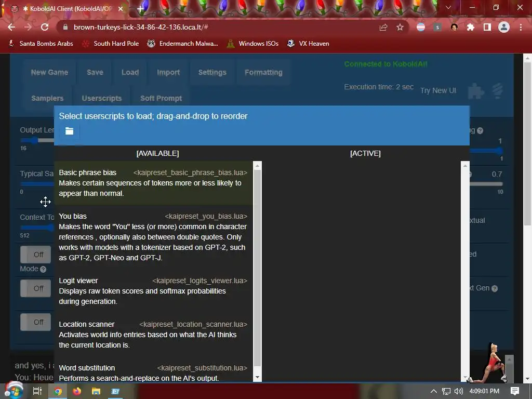The width and height of the screenshot is (532, 399).
Task: Go back to the previous page
Action: pyautogui.click(x=11, y=27)
